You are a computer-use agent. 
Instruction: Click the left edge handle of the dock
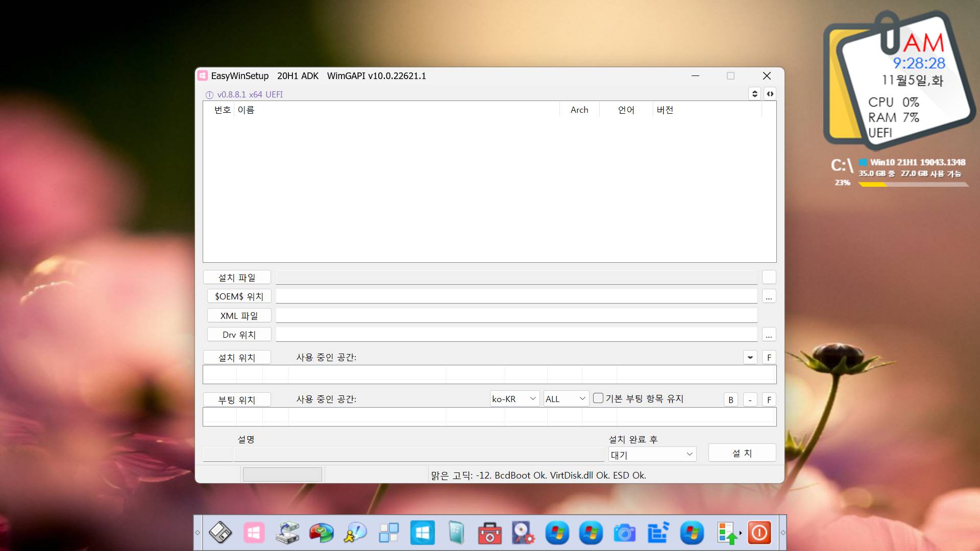[x=198, y=533]
